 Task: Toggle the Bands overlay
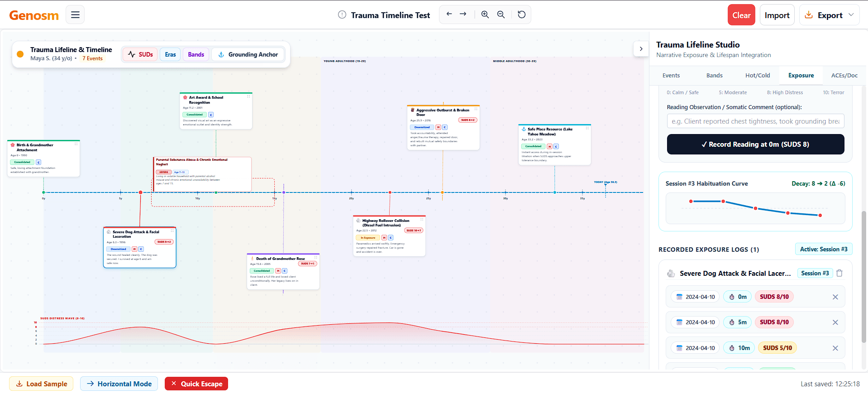click(x=196, y=54)
